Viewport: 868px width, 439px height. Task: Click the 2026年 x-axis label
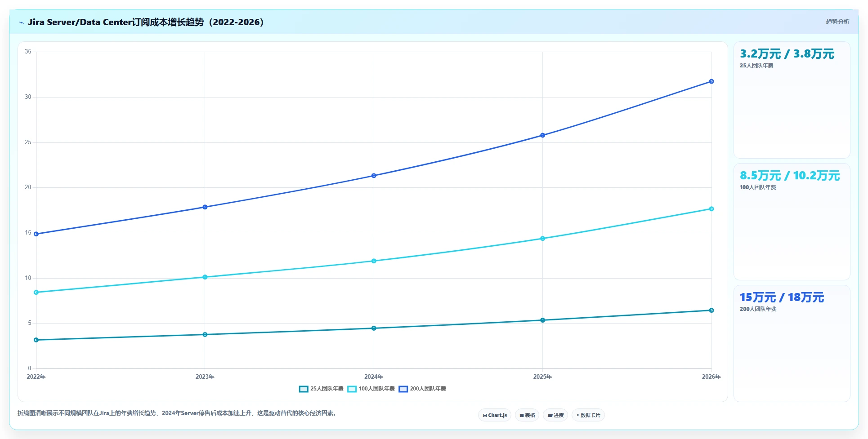[711, 377]
